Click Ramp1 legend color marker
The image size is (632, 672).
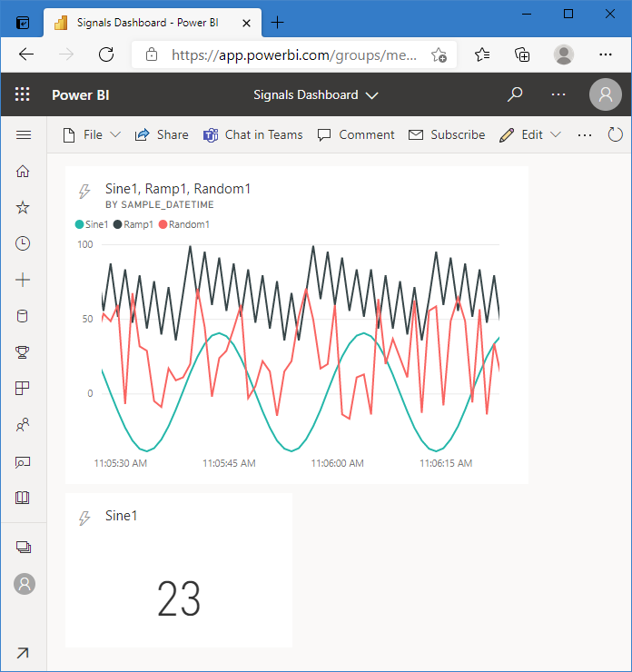[x=117, y=224]
